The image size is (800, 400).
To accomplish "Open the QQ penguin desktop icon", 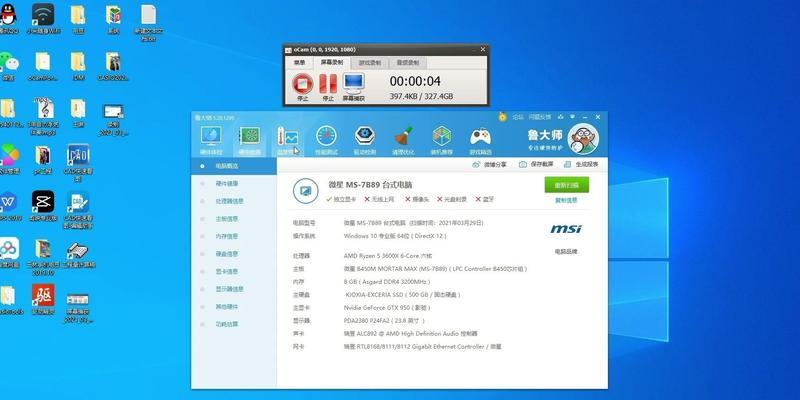I will pos(7,14).
